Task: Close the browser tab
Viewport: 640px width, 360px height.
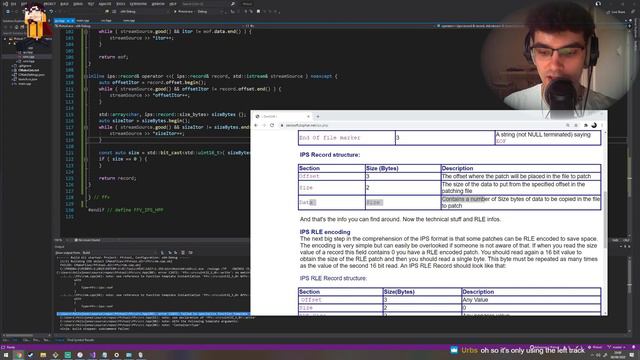Action: [309, 116]
